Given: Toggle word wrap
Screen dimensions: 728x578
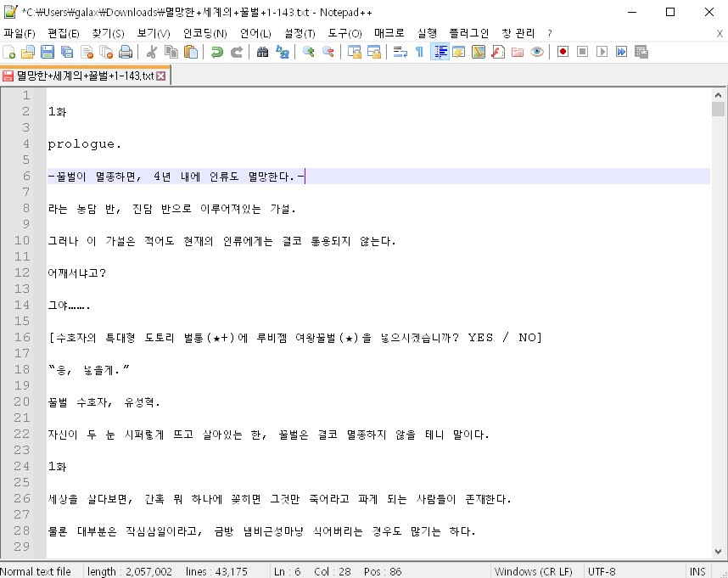Looking at the screenshot, I should [x=400, y=52].
